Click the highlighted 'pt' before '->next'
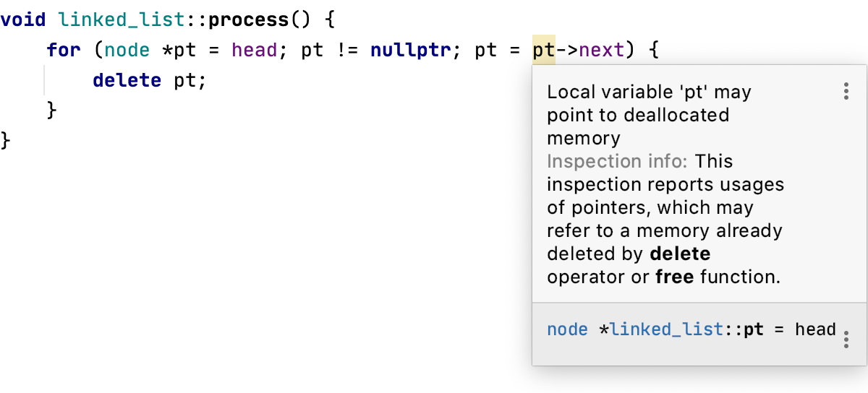The width and height of the screenshot is (868, 393). click(x=544, y=51)
